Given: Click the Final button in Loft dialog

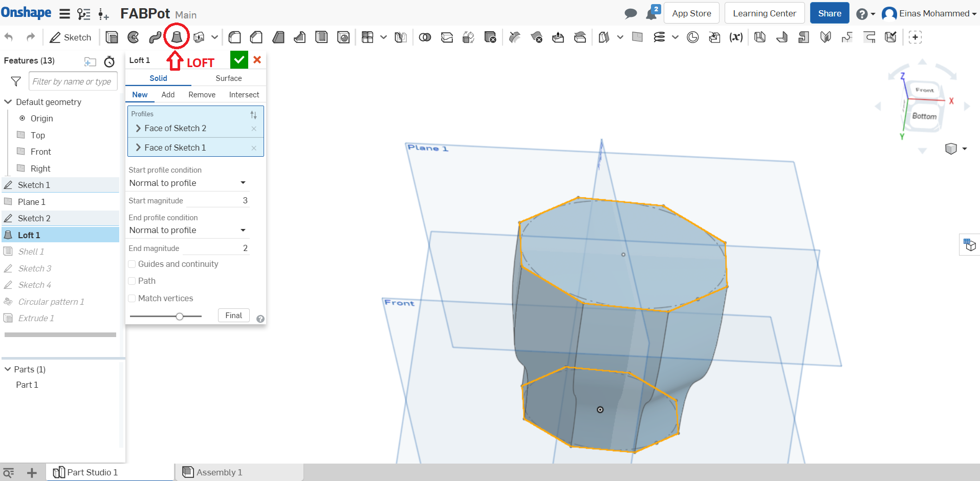Looking at the screenshot, I should pos(234,316).
